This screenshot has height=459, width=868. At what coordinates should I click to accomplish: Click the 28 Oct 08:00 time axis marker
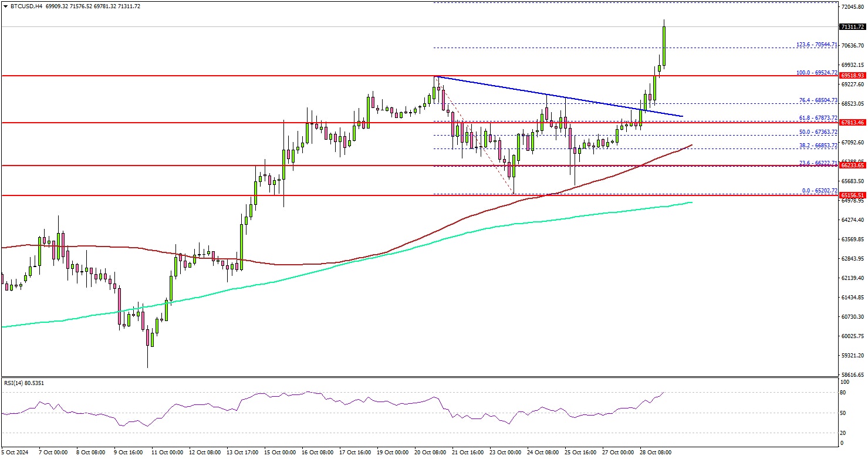tap(656, 453)
